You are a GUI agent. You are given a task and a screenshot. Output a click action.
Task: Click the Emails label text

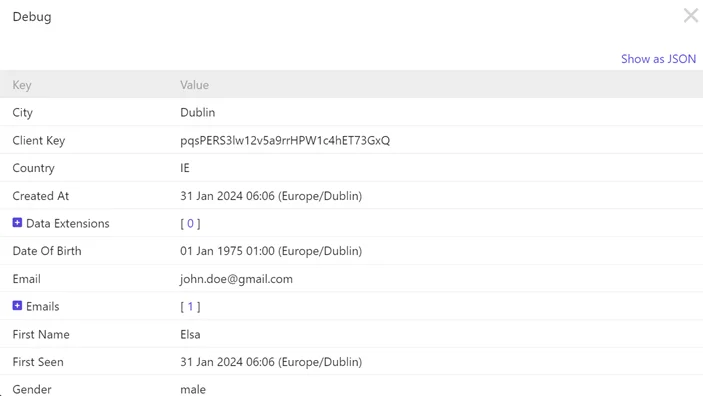click(x=43, y=306)
